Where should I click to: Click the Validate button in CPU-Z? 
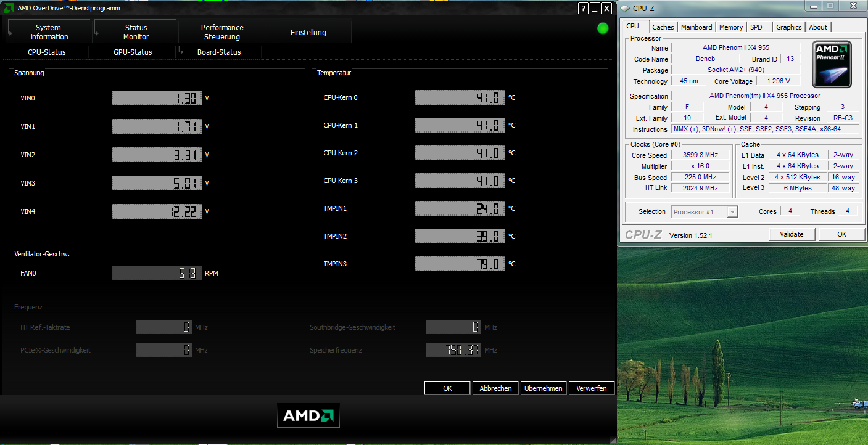point(792,234)
